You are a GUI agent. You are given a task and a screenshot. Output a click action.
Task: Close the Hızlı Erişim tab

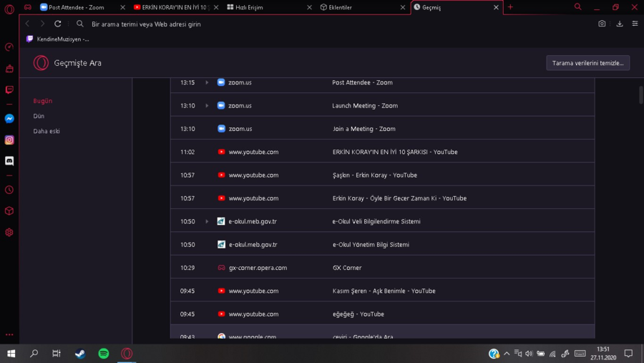tap(309, 7)
